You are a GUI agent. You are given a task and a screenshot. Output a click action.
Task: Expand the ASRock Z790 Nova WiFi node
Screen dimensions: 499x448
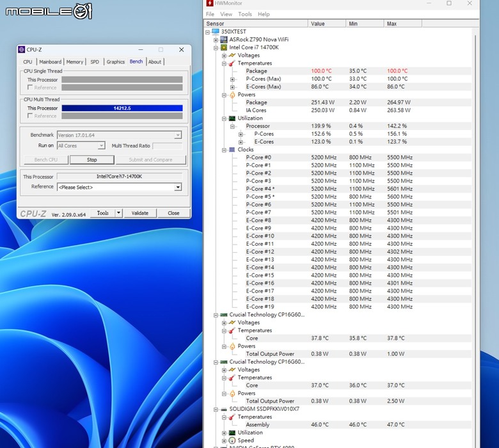[216, 40]
